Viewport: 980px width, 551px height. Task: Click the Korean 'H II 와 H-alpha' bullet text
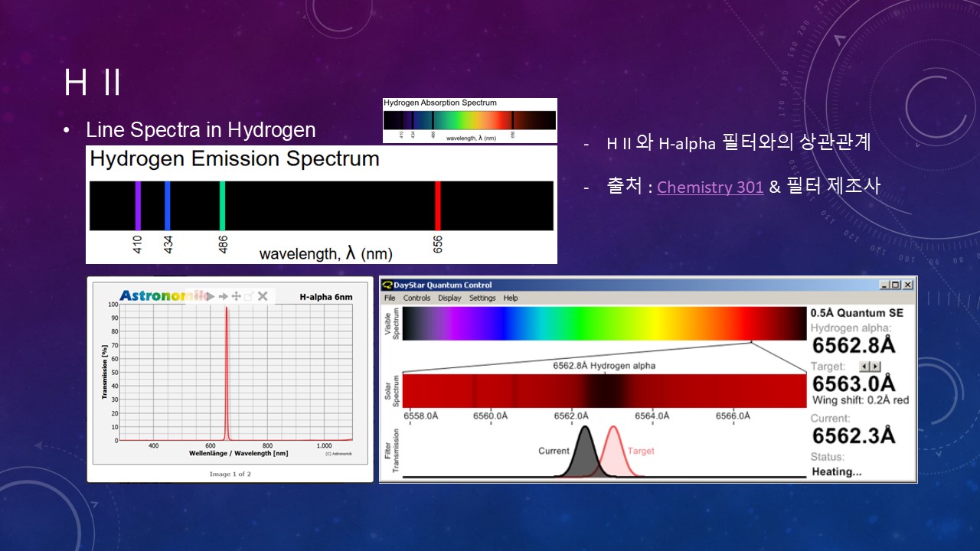pyautogui.click(x=739, y=142)
